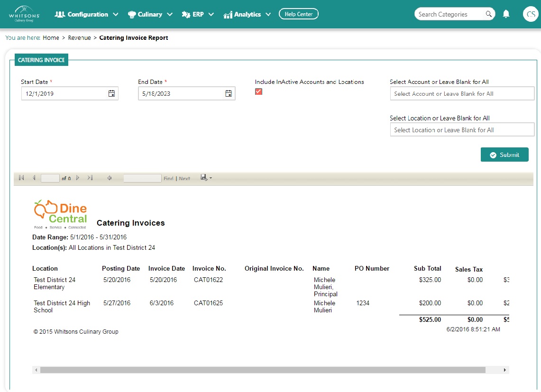Open the Start Date calendar picker
This screenshot has width=541, height=392.
[111, 93]
